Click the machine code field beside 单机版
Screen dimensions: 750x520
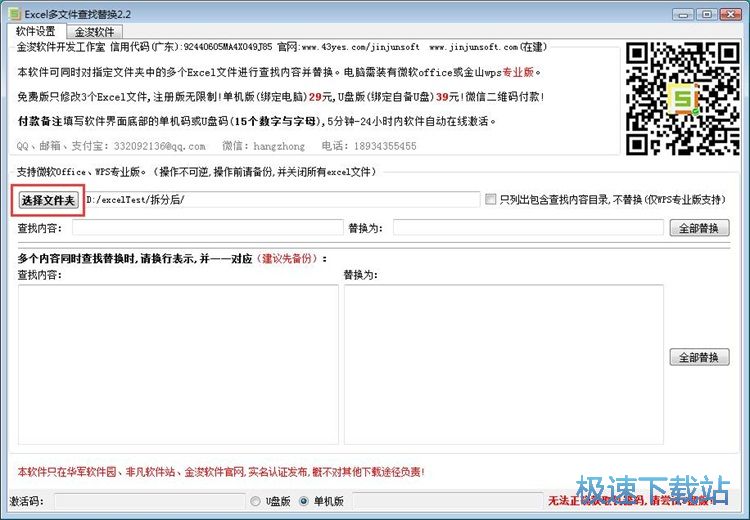pyautogui.click(x=448, y=501)
